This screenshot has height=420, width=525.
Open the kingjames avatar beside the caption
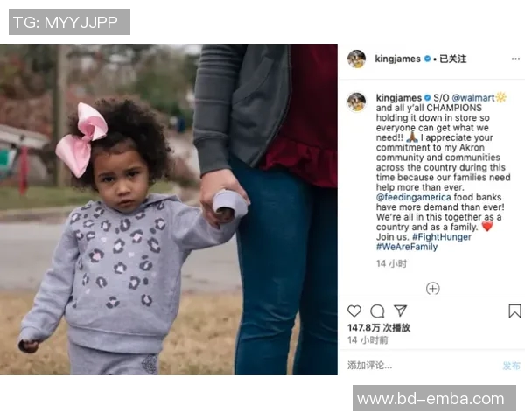[357, 101]
